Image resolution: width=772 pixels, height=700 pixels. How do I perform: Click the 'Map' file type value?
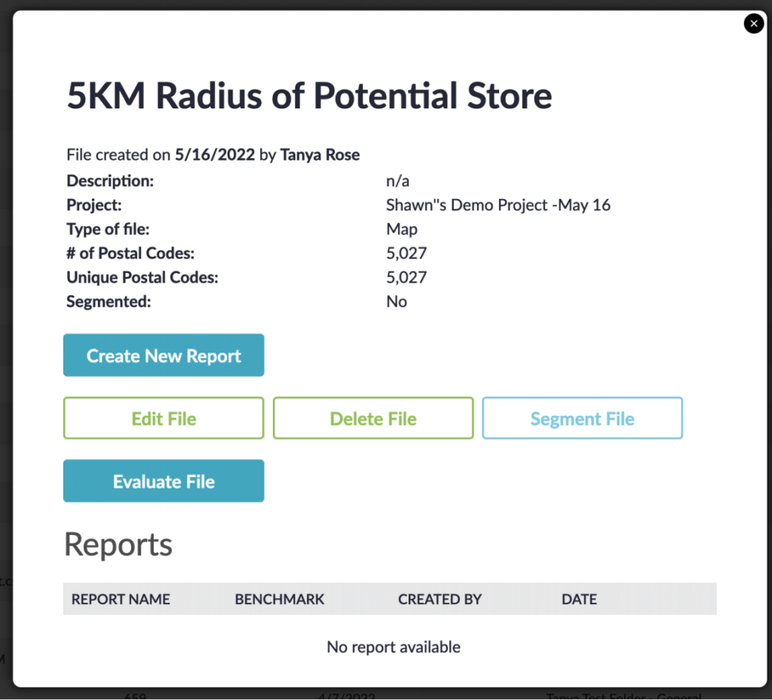click(x=402, y=229)
